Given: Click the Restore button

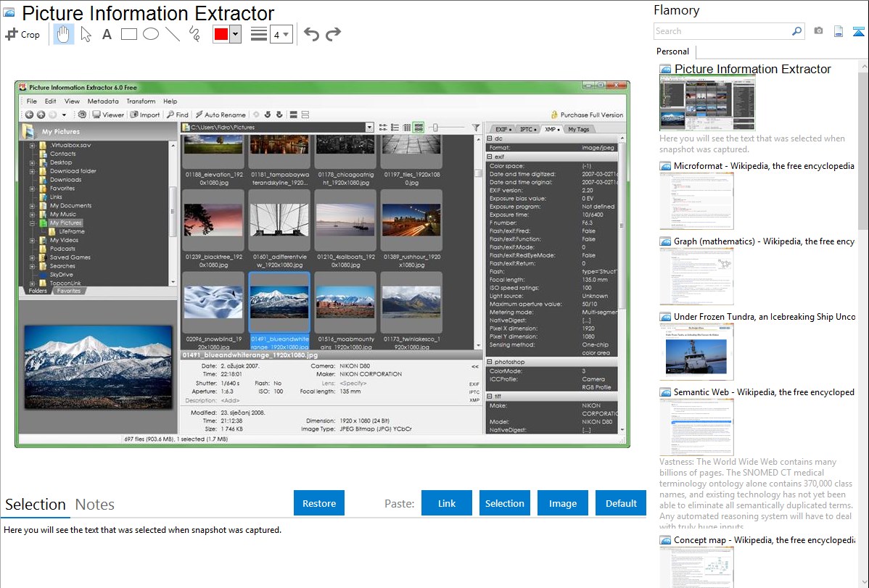Looking at the screenshot, I should pyautogui.click(x=319, y=503).
